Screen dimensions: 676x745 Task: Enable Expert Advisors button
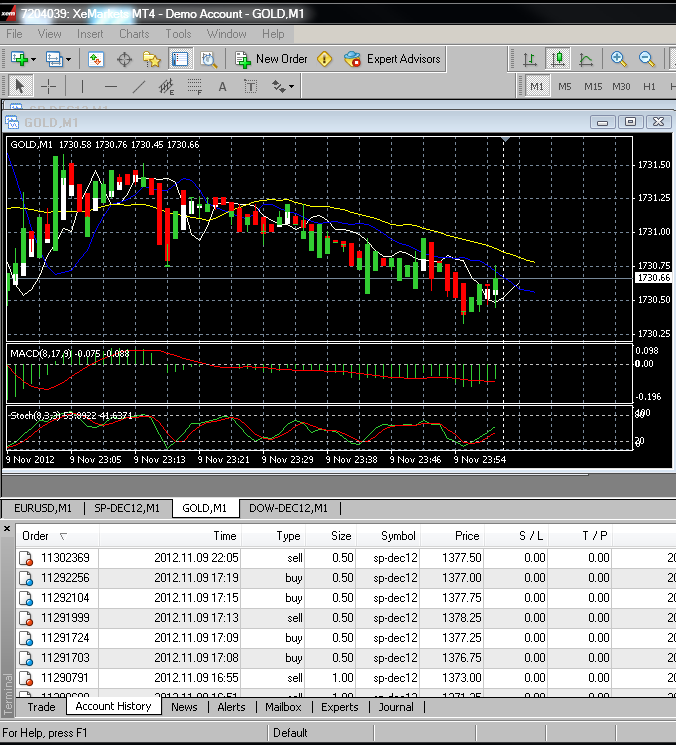tap(392, 59)
